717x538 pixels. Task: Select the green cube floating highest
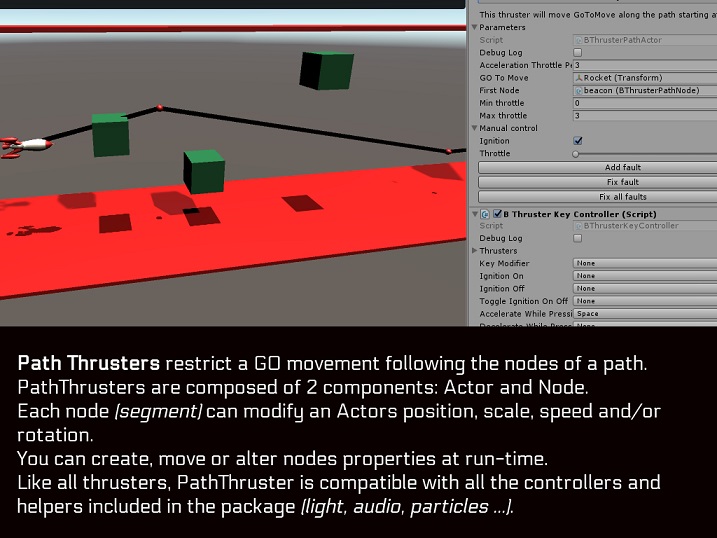[x=326, y=70]
